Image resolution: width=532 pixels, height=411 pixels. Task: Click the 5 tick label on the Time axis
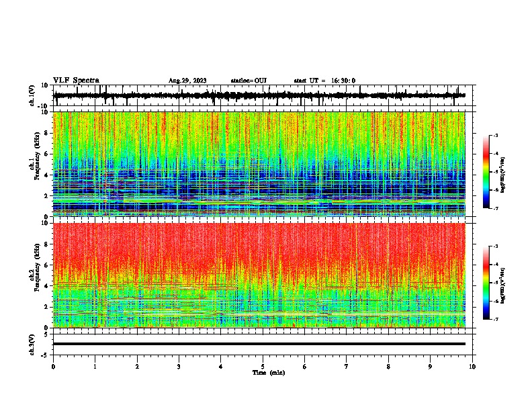pos(263,367)
